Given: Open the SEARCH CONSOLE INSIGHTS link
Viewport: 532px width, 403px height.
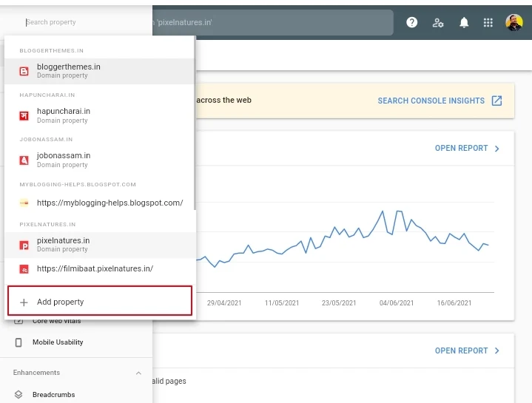Looking at the screenshot, I should tap(431, 101).
